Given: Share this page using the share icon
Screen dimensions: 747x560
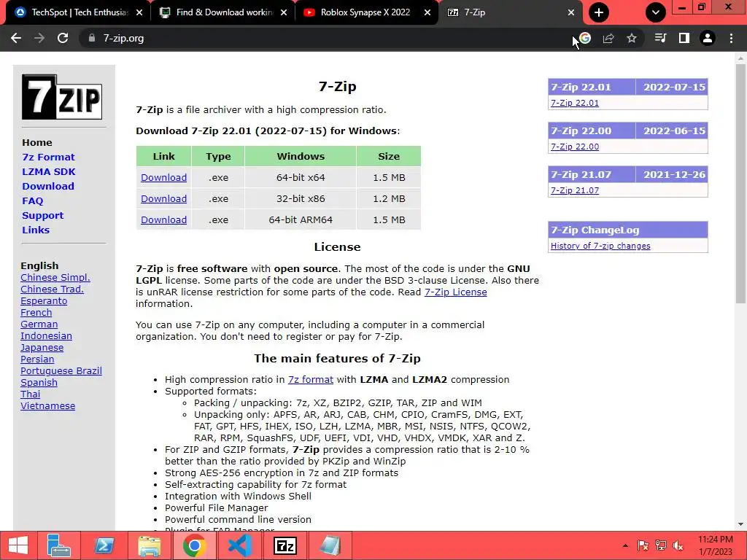Looking at the screenshot, I should [608, 38].
